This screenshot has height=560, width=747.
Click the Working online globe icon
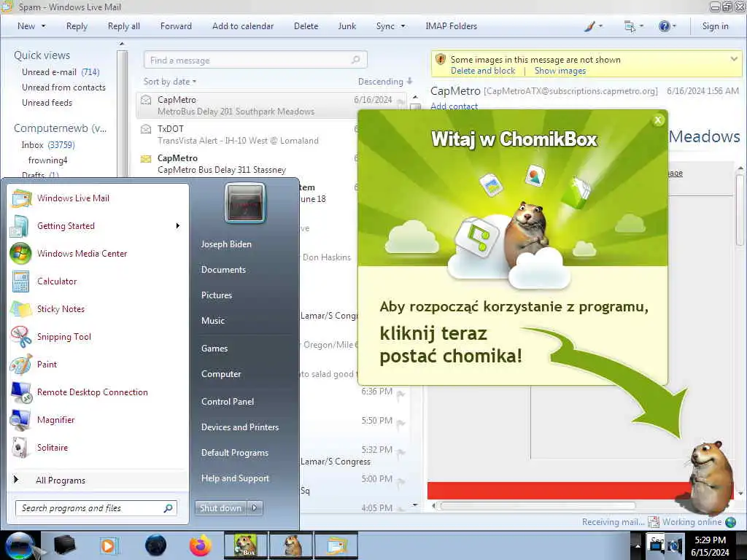pyautogui.click(x=730, y=522)
